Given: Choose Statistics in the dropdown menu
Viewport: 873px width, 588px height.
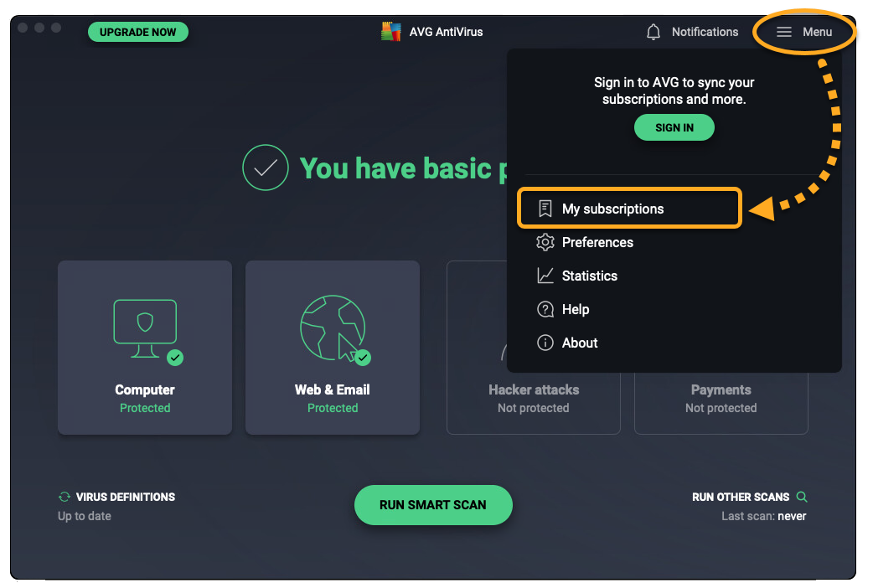Looking at the screenshot, I should pyautogui.click(x=589, y=276).
